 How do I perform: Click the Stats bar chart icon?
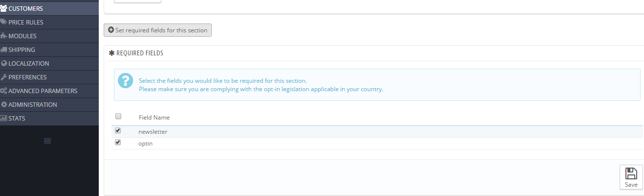[x=4, y=118]
